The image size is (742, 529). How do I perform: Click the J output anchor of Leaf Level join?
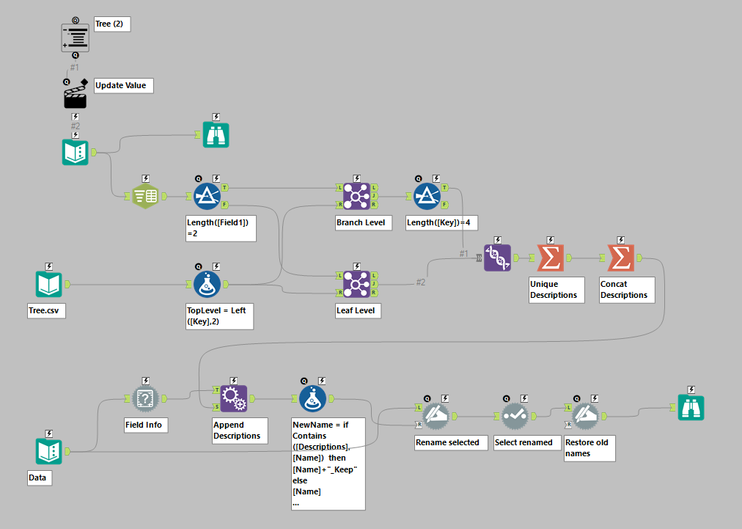pyautogui.click(x=374, y=284)
